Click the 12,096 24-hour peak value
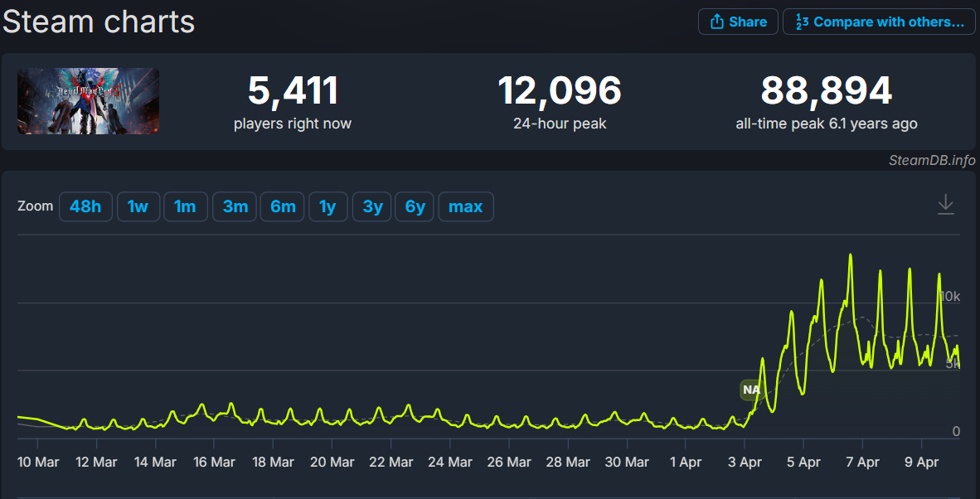 pyautogui.click(x=560, y=90)
